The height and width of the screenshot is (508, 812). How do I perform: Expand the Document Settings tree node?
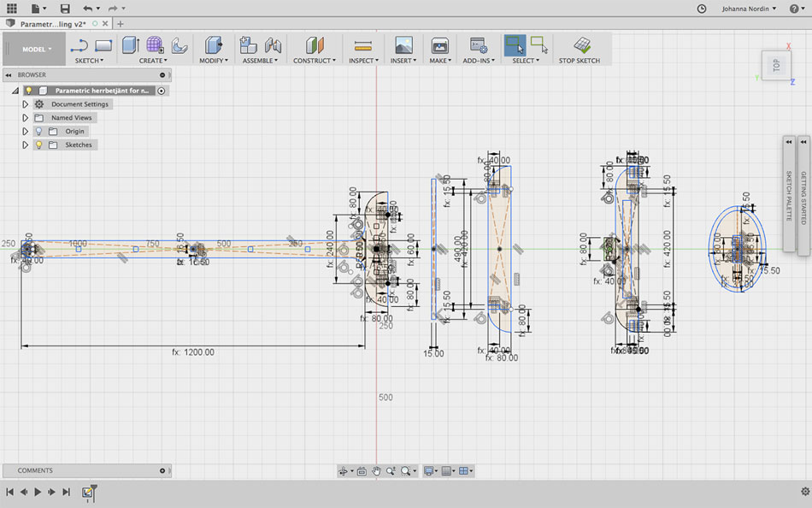click(26, 104)
